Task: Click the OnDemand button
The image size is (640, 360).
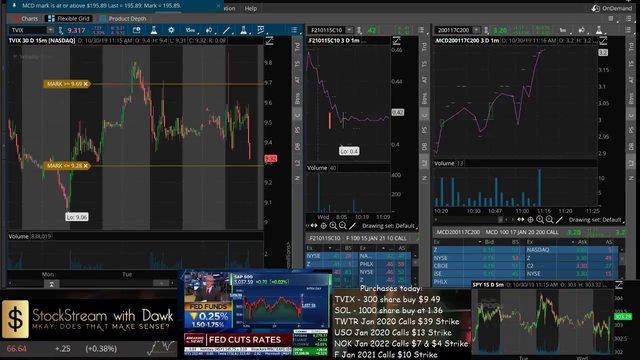Action: (x=612, y=8)
